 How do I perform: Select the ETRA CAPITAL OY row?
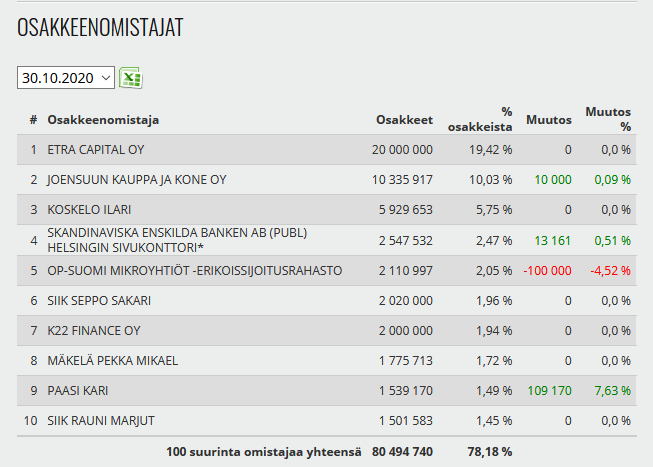88,150
